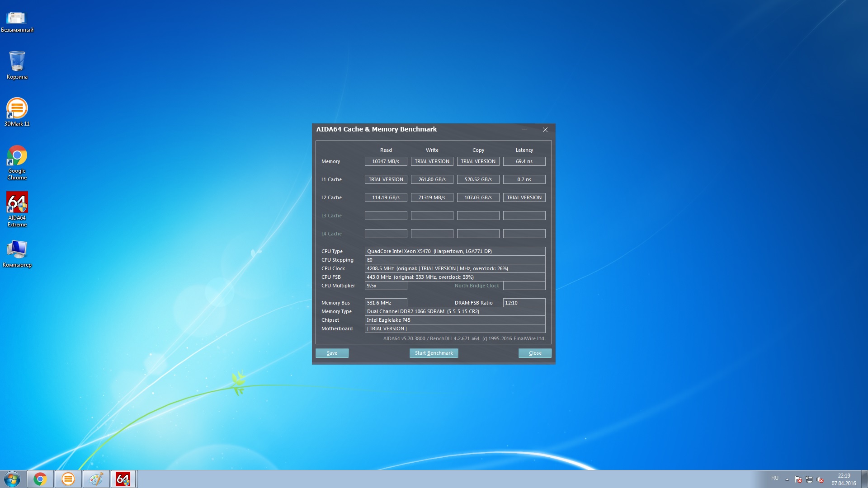868x488 pixels.
Task: Open the Paint taskbar button
Action: click(96, 479)
